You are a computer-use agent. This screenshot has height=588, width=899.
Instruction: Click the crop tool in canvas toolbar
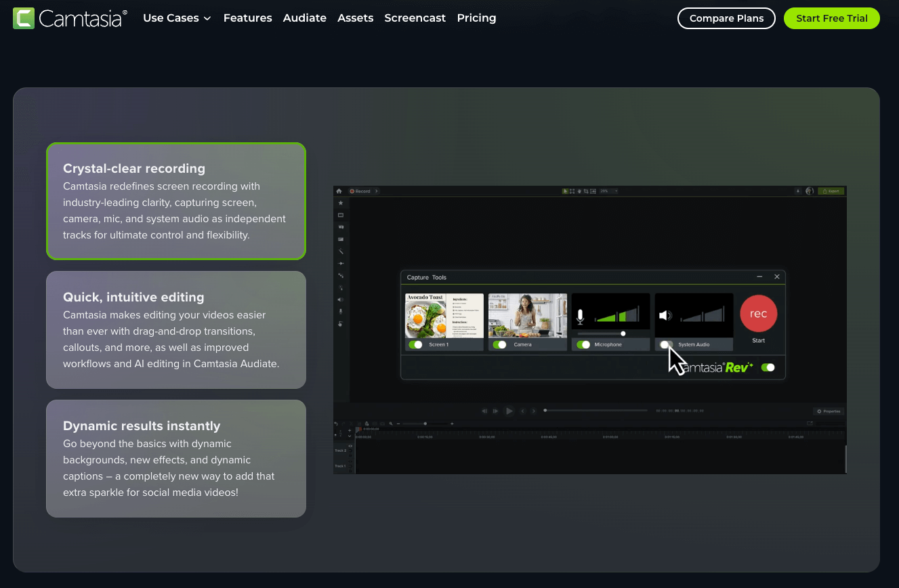click(585, 191)
